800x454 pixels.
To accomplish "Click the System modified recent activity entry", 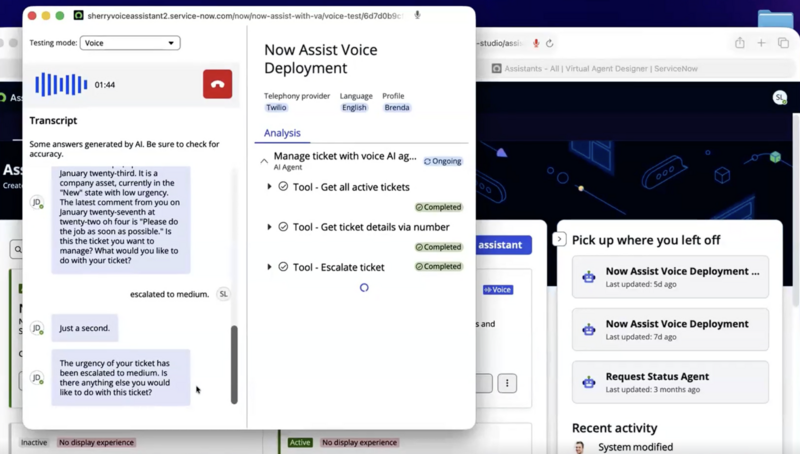I will coord(635,447).
